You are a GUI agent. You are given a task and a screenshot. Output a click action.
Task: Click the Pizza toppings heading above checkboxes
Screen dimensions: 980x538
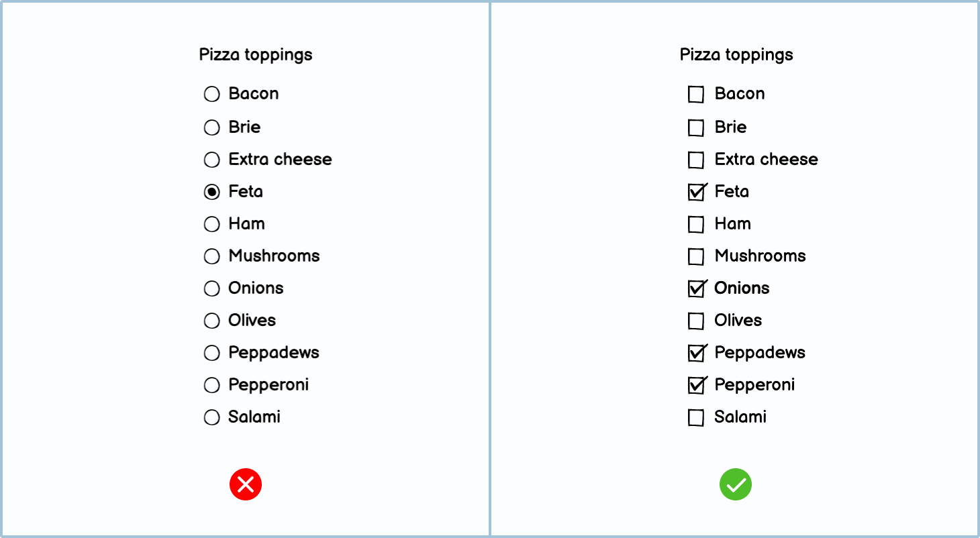(736, 55)
